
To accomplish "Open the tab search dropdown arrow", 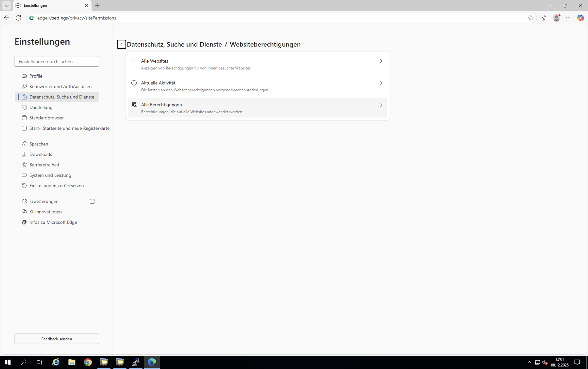I will [x=7, y=6].
